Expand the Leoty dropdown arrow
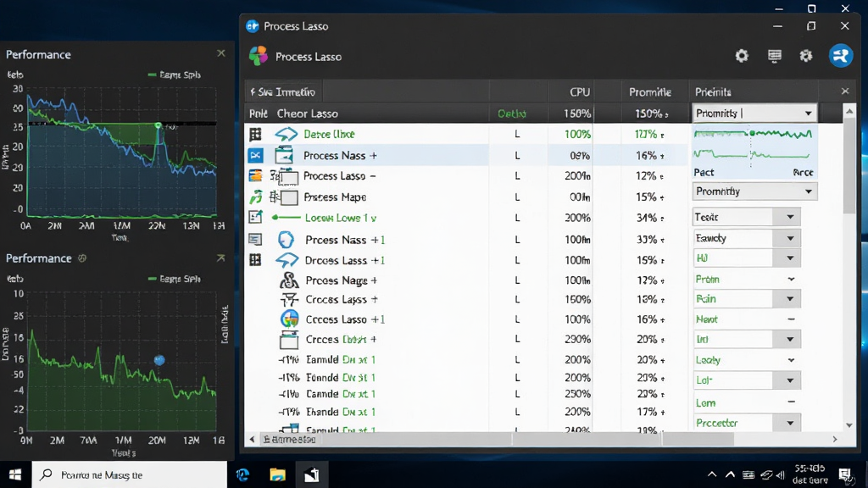Image resolution: width=868 pixels, height=488 pixels. [x=791, y=360]
